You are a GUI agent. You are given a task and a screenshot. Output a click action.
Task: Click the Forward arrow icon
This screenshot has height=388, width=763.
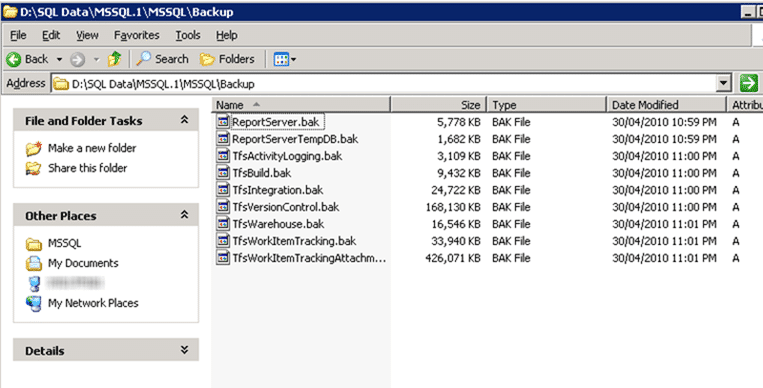point(78,59)
